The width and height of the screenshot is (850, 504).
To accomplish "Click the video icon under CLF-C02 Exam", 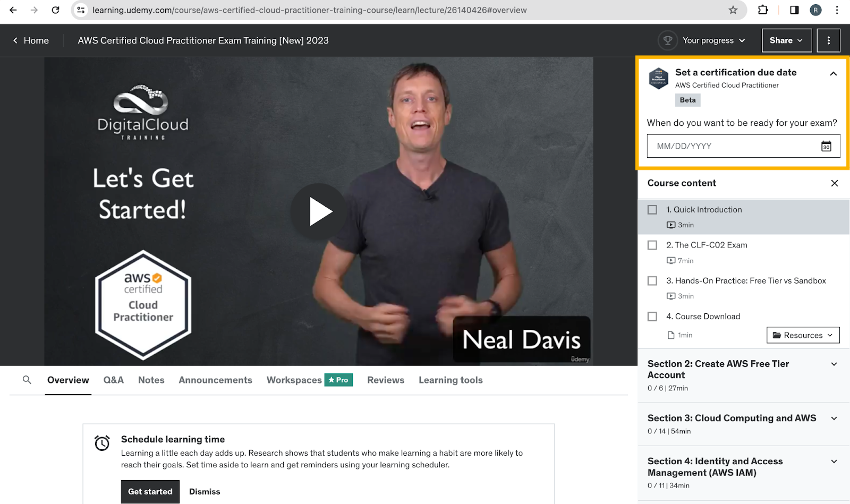I will [x=671, y=261].
